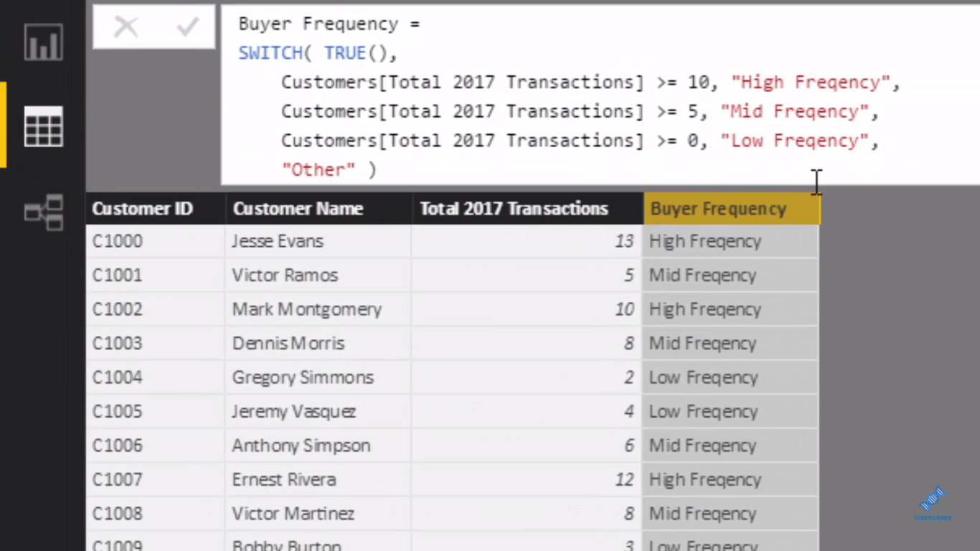Click the value 4 in Jeremy Vasquez row
This screenshot has height=551, width=980.
pyautogui.click(x=628, y=412)
